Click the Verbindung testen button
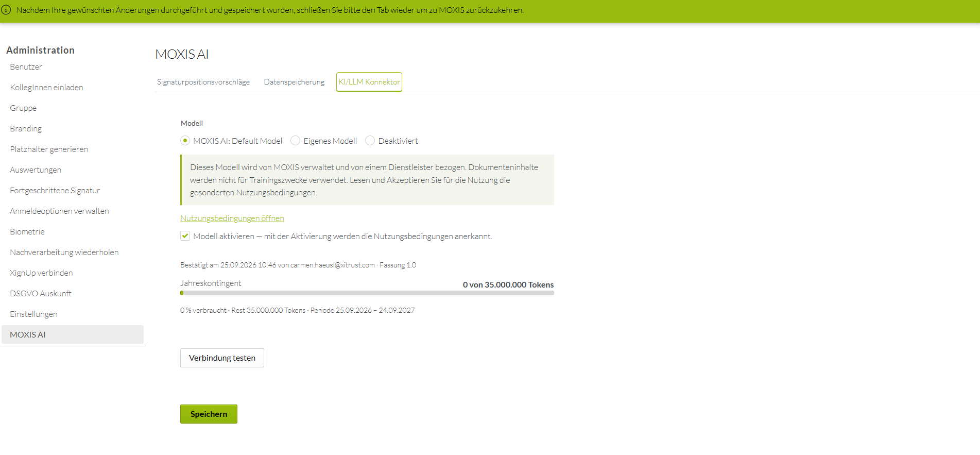 [222, 358]
